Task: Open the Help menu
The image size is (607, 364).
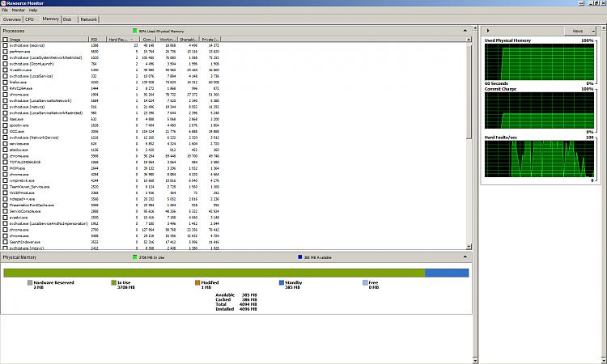Action: click(33, 10)
